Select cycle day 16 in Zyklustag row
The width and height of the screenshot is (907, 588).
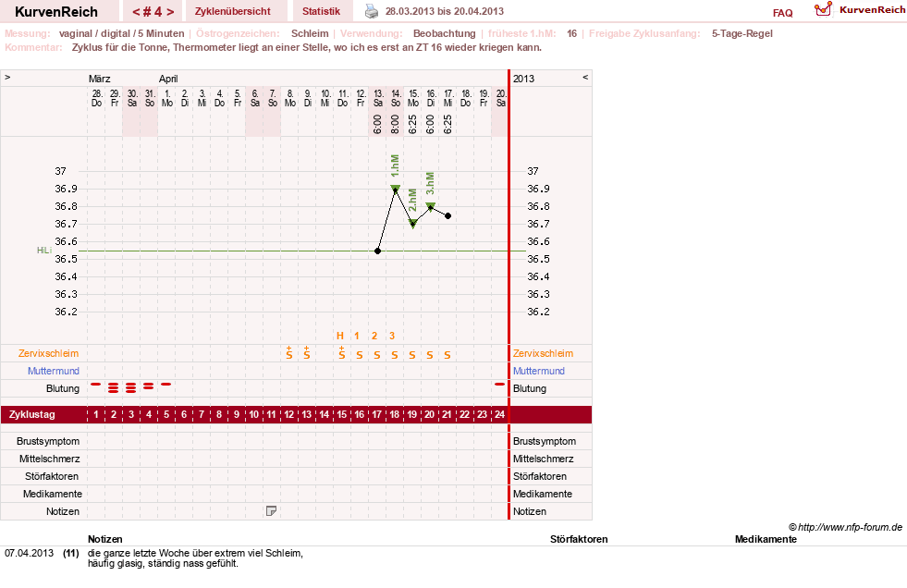click(x=360, y=414)
